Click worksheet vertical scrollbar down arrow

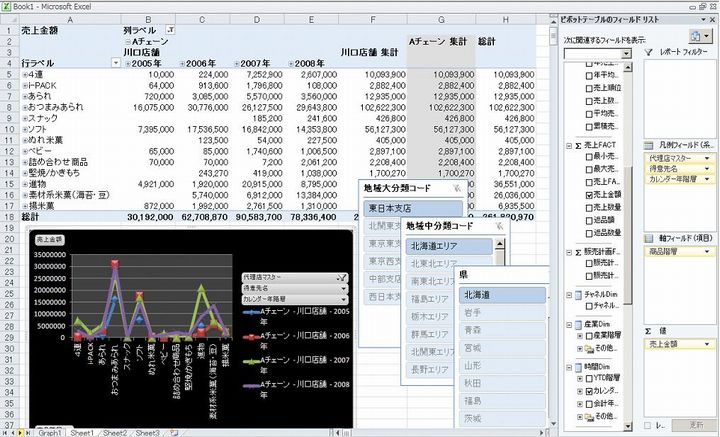[553, 424]
